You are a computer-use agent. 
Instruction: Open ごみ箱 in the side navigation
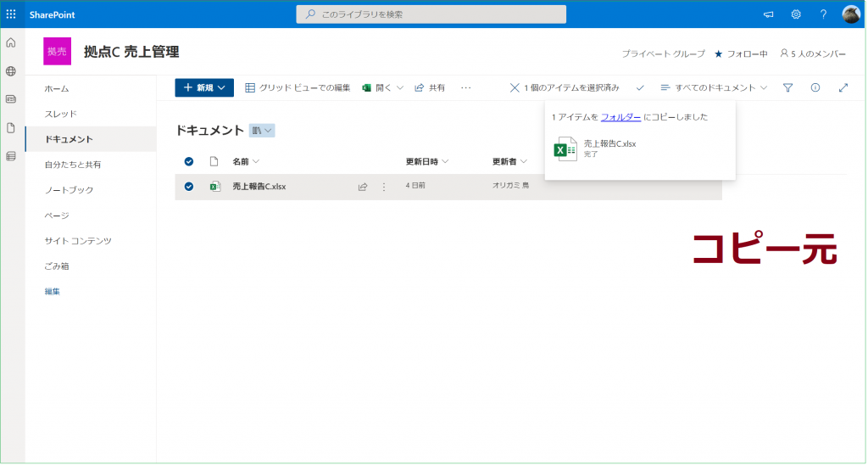57,266
